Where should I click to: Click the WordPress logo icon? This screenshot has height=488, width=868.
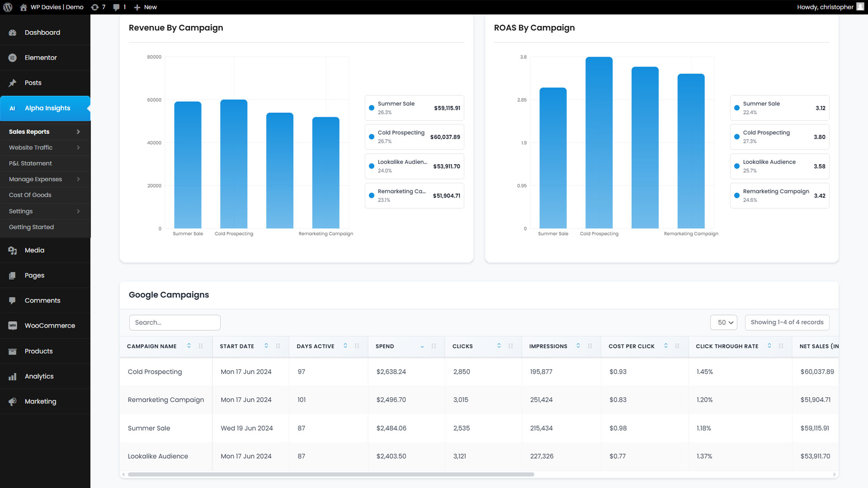click(7, 7)
